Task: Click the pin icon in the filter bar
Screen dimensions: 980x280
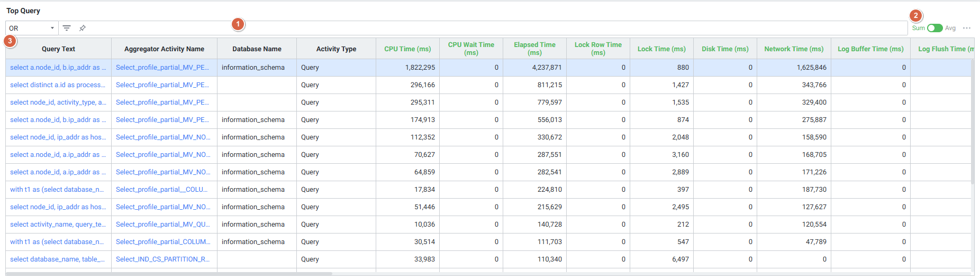Action: (83, 28)
